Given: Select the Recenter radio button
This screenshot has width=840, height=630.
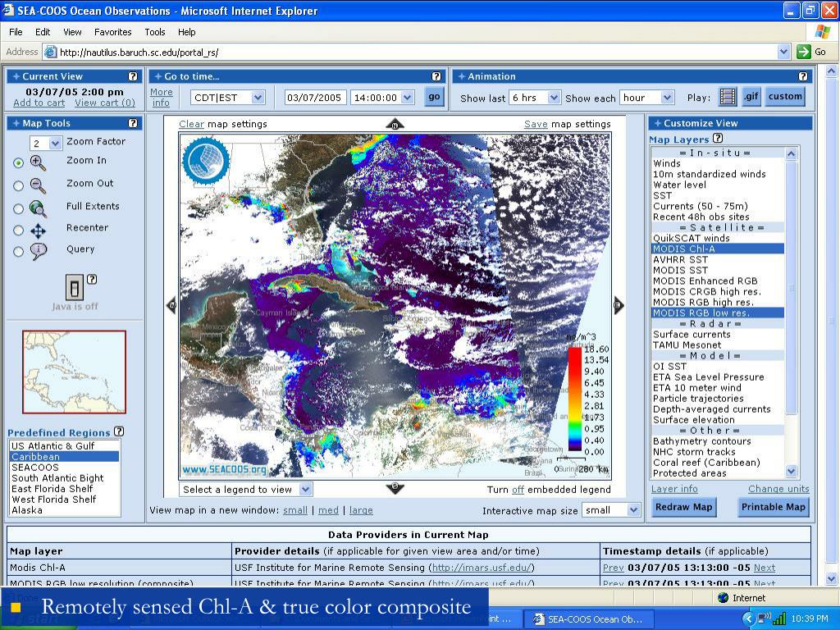Looking at the screenshot, I should (18, 231).
